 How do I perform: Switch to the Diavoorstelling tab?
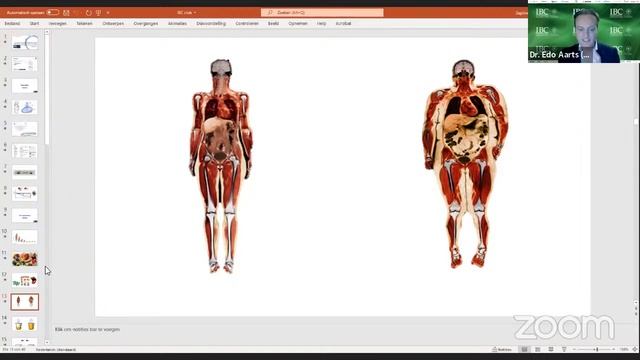coord(211,24)
